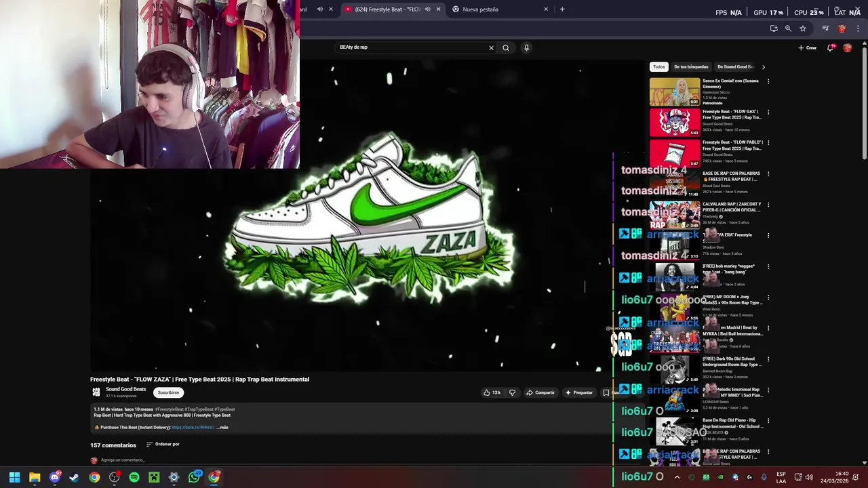
Task: Click the install app icon in address bar
Action: point(774,28)
